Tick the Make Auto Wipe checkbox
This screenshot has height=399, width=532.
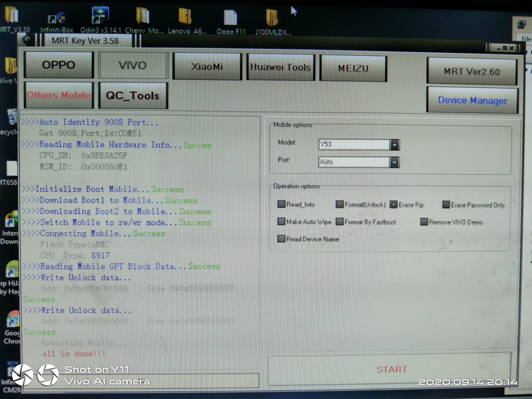click(x=281, y=222)
